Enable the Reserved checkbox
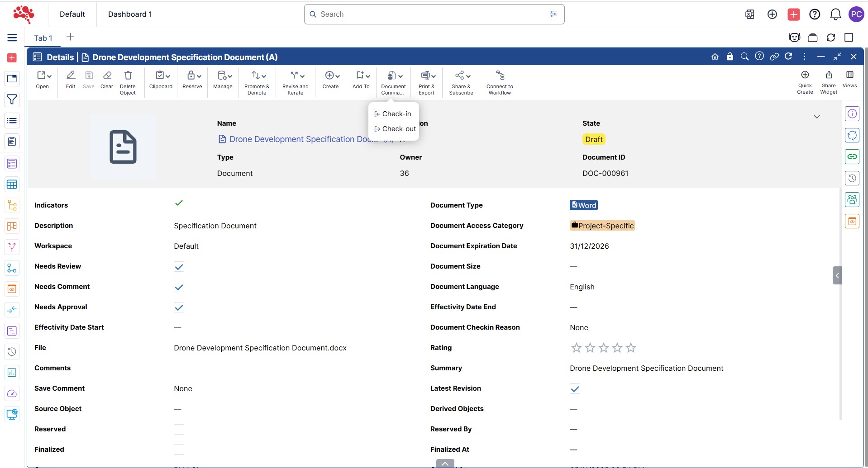 pyautogui.click(x=179, y=430)
